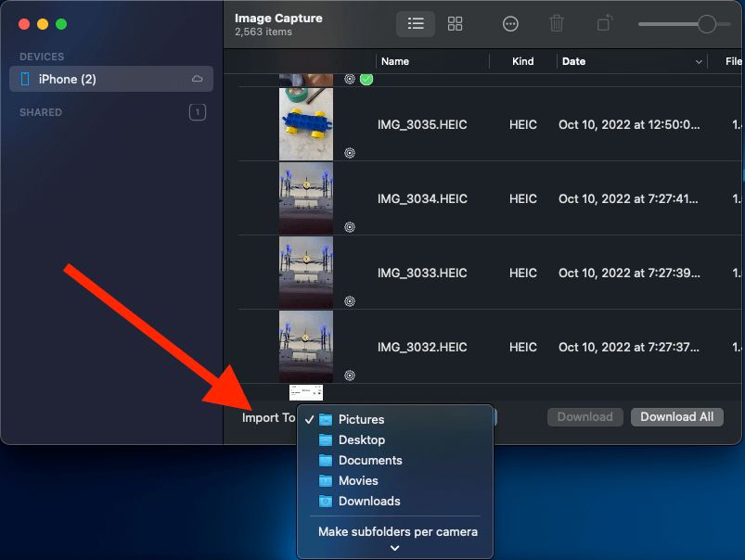Click the Live Photo icon for IMG_3035.HEIC
Image resolution: width=745 pixels, height=560 pixels.
(350, 153)
